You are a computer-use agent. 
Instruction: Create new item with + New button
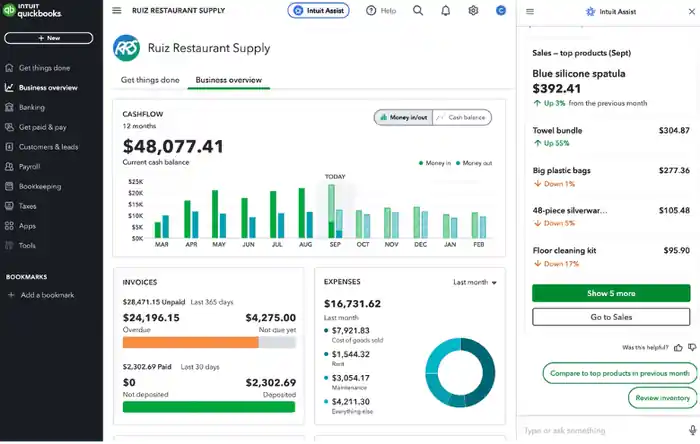(x=49, y=38)
